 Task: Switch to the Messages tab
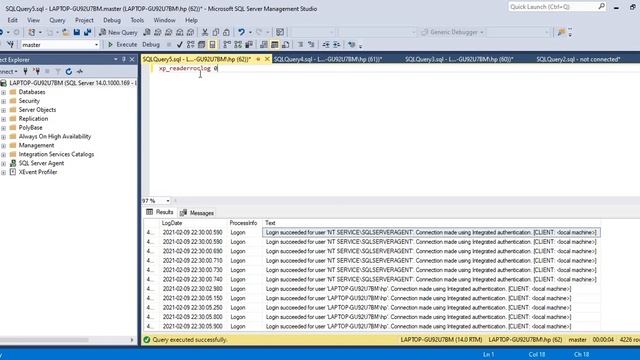[x=197, y=213]
